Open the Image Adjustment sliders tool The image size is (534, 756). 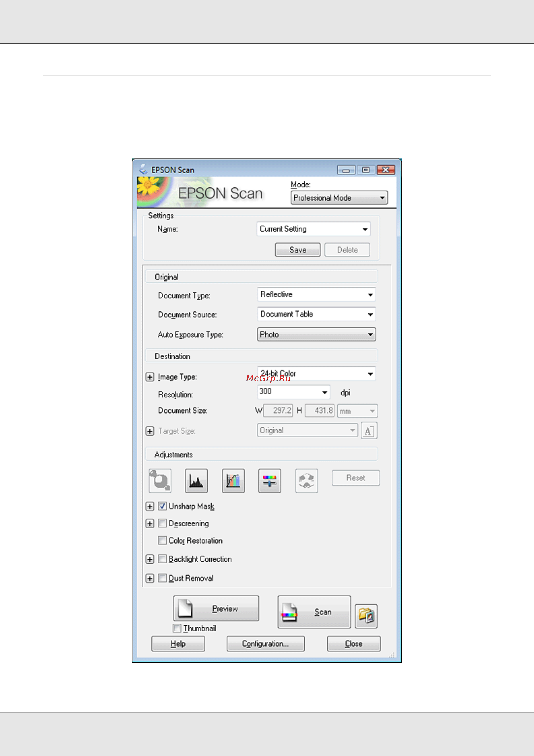click(x=270, y=481)
